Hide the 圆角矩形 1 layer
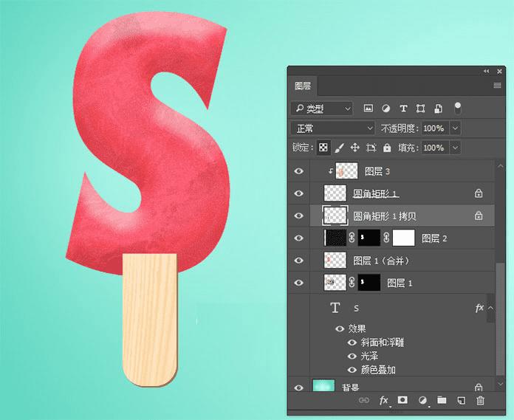The width and height of the screenshot is (514, 420). [298, 193]
